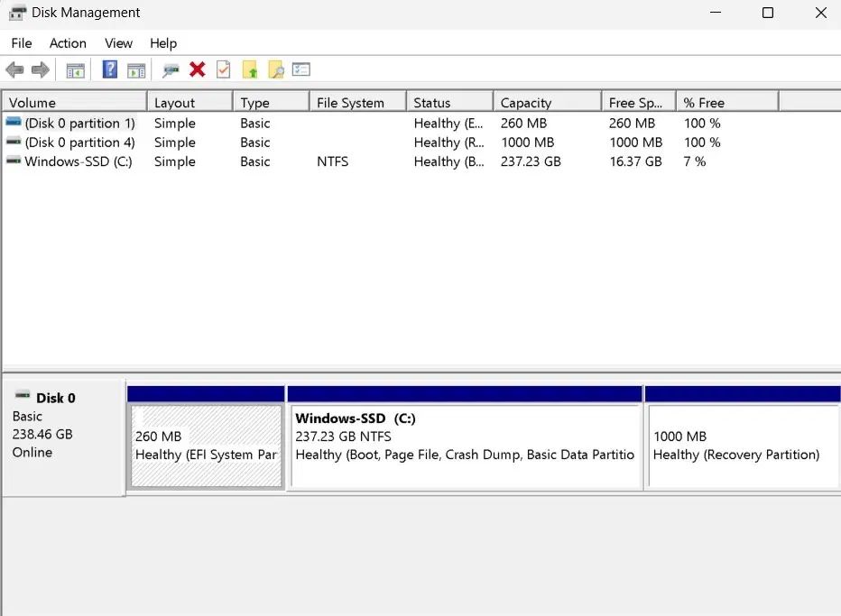Sort by the File System column header
The image size is (841, 616).
(357, 103)
